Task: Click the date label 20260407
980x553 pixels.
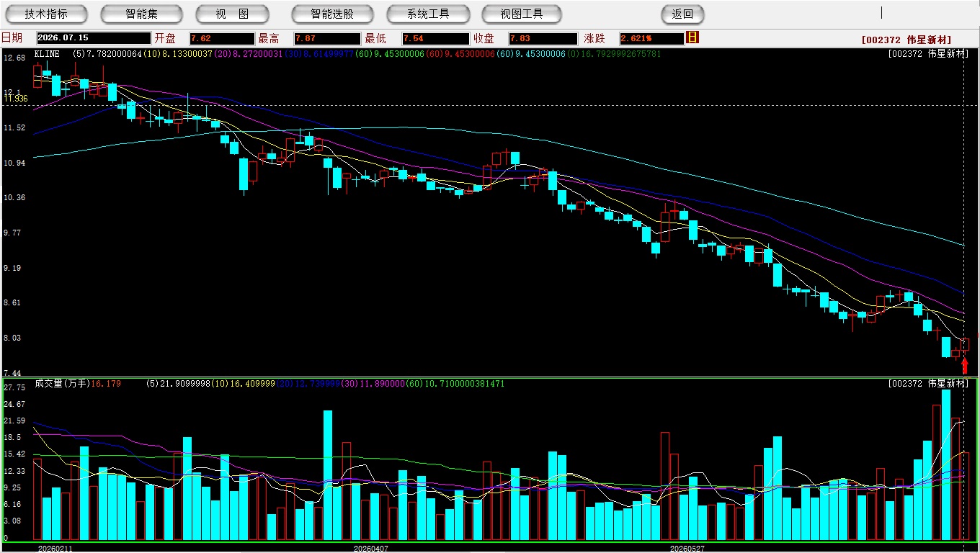Action: 370,548
